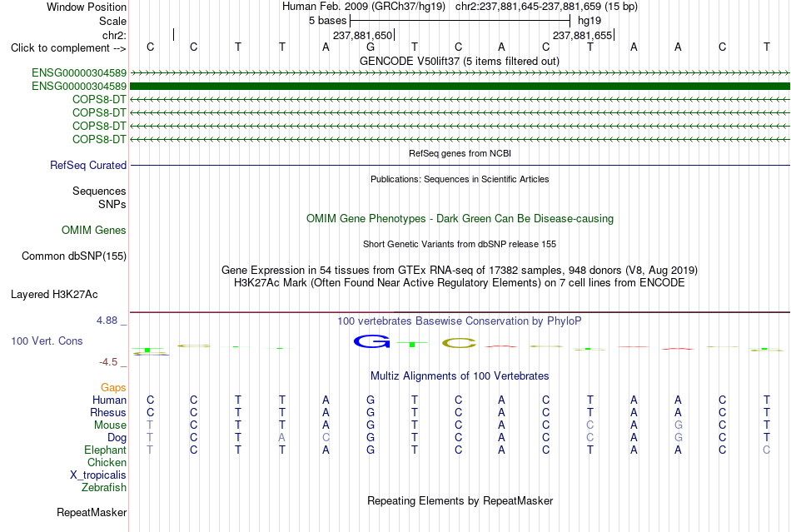Click the "Click to complement -->" label

(x=68, y=48)
